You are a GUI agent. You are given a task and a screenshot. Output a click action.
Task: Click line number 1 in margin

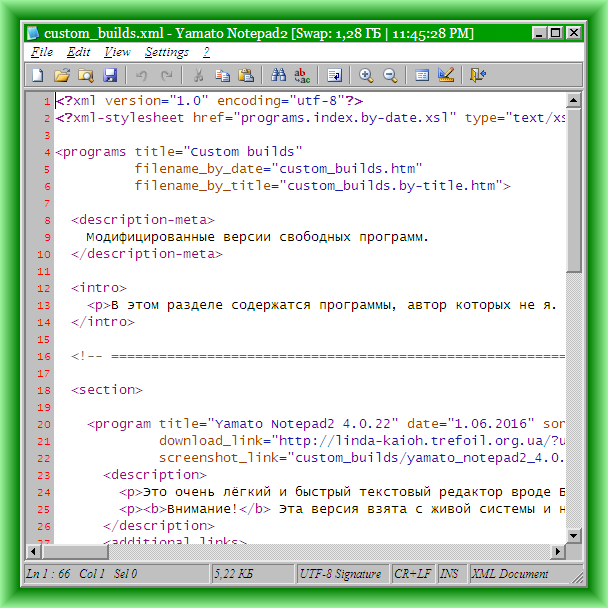tap(47, 102)
